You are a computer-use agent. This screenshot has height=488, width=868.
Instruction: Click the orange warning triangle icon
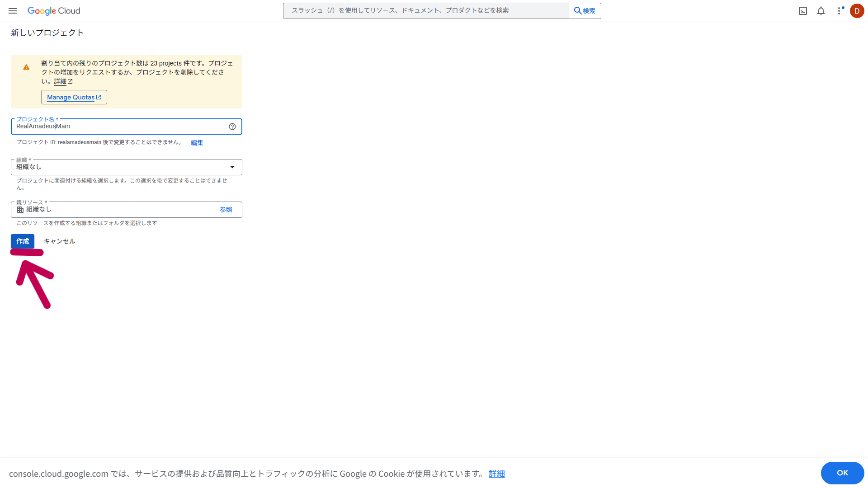pyautogui.click(x=26, y=67)
